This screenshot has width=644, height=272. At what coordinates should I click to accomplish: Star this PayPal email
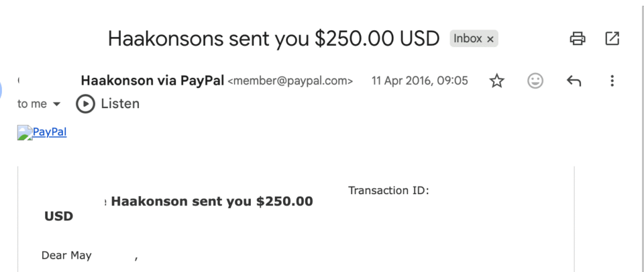click(497, 81)
